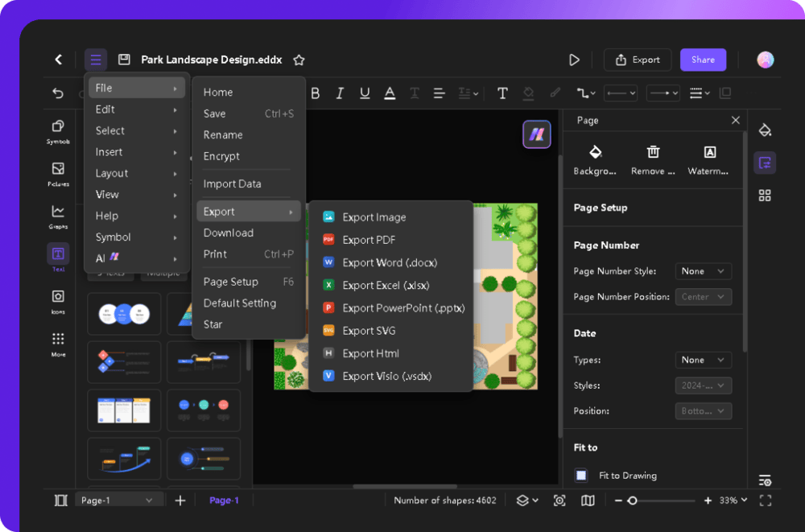Open the line weight dropdown
Image resolution: width=805 pixels, height=532 pixels.
tap(700, 93)
